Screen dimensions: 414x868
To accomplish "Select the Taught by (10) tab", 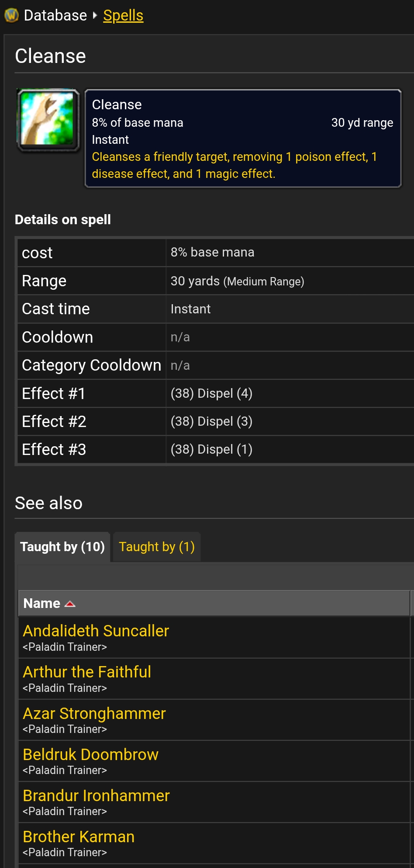I will 62,547.
